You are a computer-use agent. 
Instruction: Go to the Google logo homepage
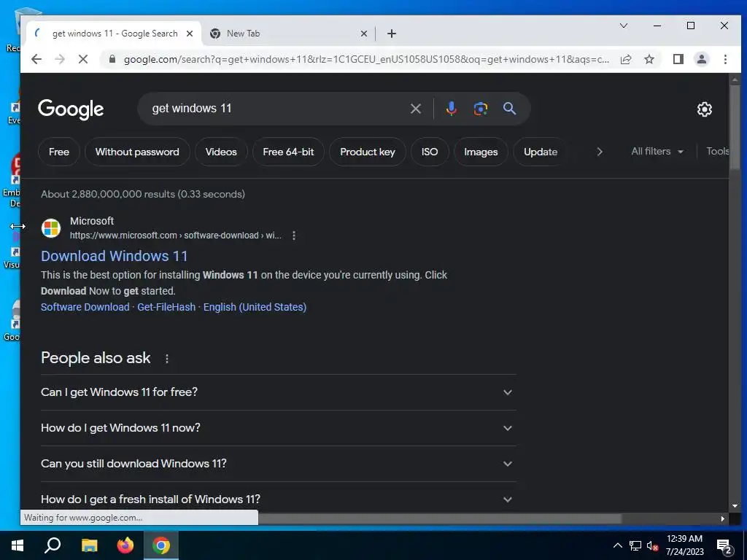[71, 109]
